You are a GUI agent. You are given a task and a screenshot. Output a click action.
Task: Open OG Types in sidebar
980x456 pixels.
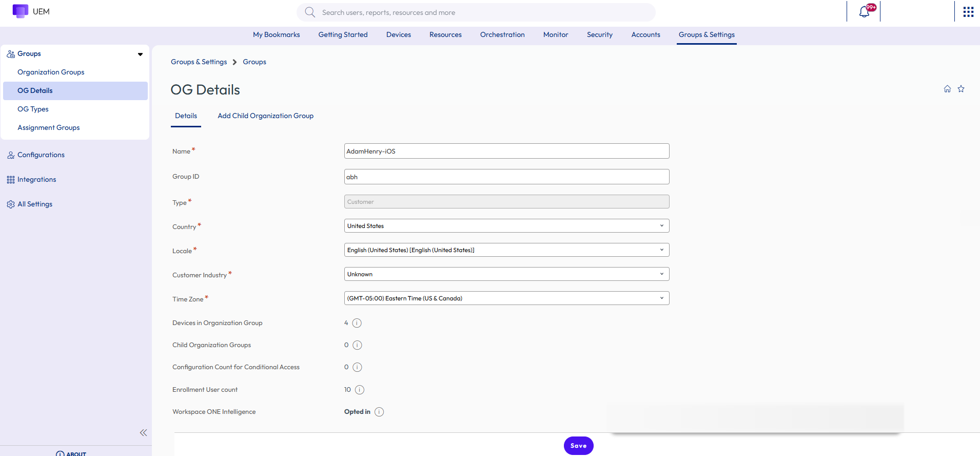tap(33, 109)
